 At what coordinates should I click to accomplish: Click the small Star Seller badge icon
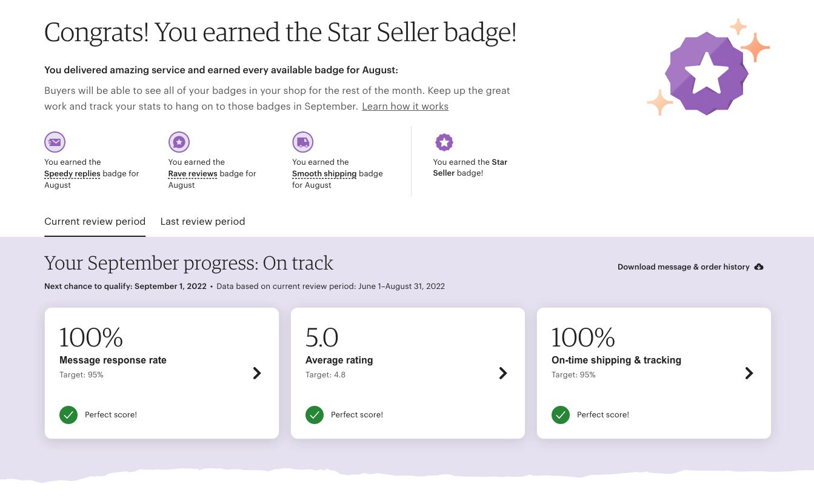(444, 142)
